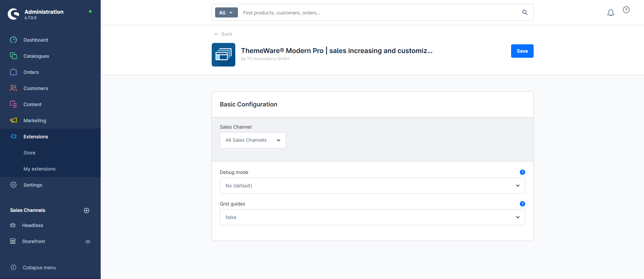Open the Dashboard gauge icon
The height and width of the screenshot is (279, 644).
(13, 40)
